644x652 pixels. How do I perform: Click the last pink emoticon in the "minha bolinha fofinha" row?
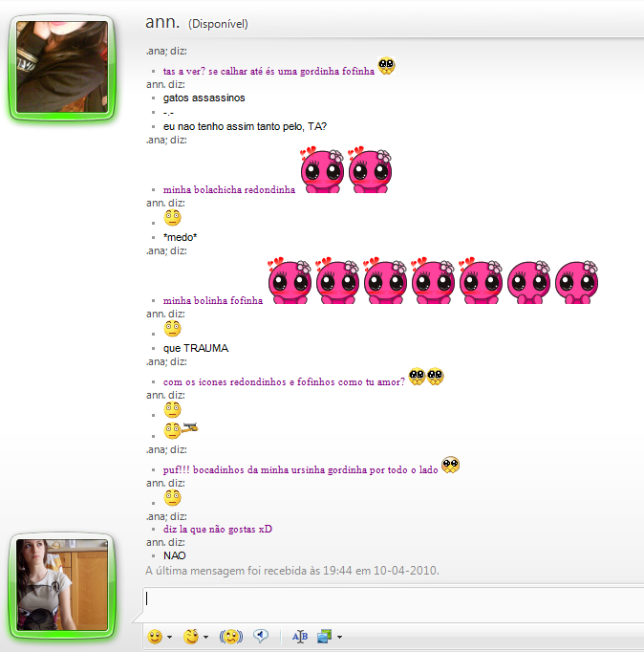click(x=576, y=281)
